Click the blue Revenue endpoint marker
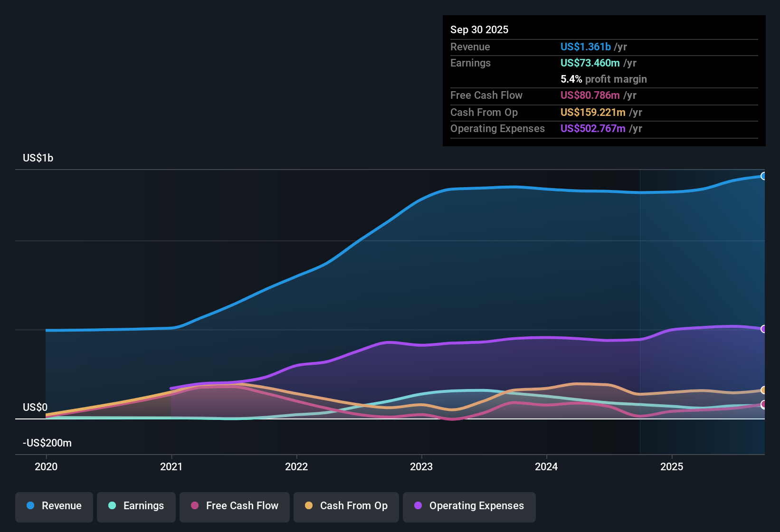The height and width of the screenshot is (532, 780). pyautogui.click(x=763, y=176)
